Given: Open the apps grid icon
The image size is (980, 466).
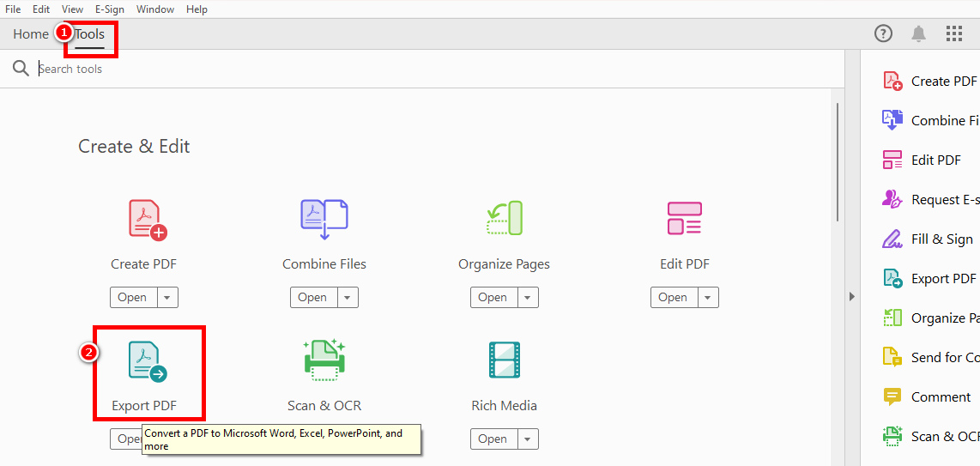Looking at the screenshot, I should 953,34.
